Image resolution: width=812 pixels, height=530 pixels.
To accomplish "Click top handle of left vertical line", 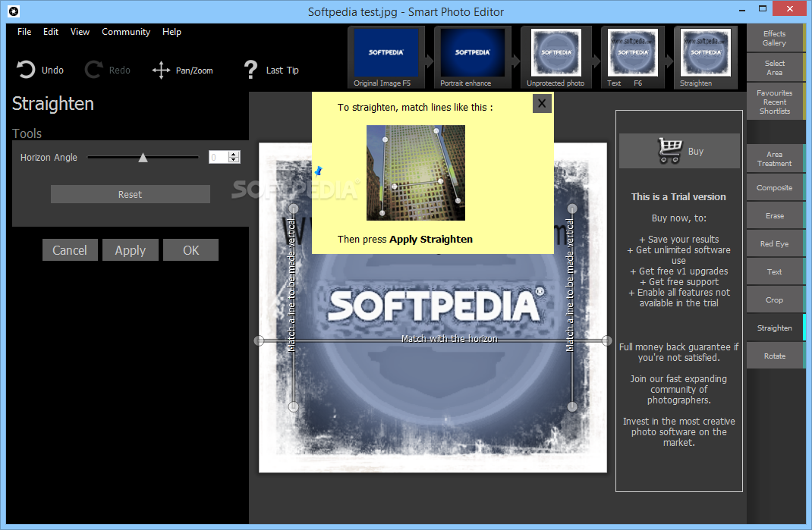I will click(x=294, y=209).
